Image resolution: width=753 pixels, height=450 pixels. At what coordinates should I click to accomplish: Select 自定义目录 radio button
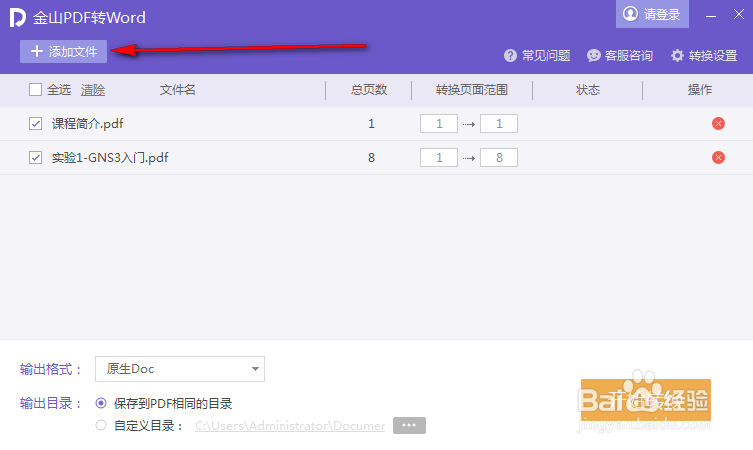[x=101, y=425]
